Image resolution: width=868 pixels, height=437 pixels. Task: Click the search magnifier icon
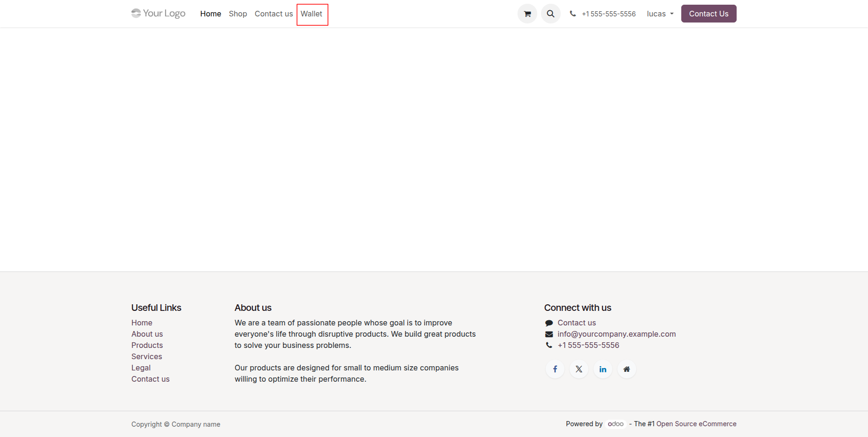551,14
